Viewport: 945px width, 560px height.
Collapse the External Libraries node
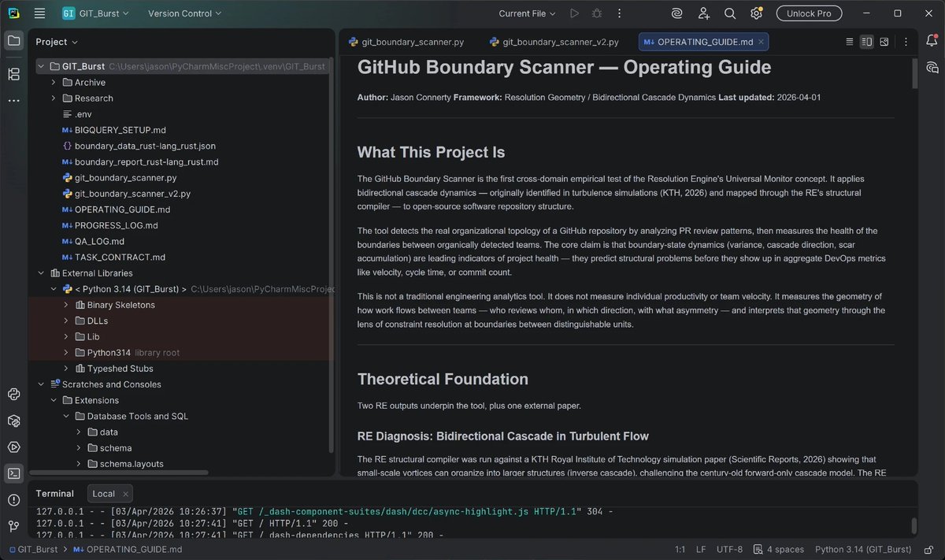tap(41, 273)
